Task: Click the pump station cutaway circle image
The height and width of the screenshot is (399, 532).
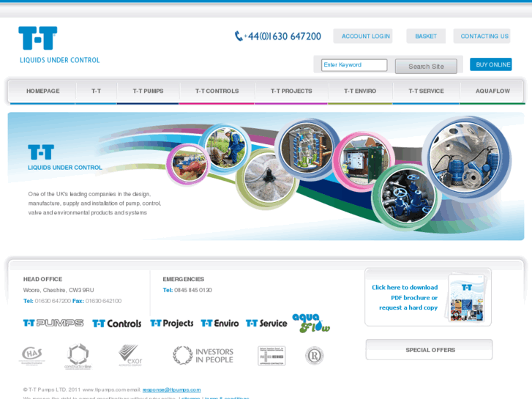Action: point(307,147)
